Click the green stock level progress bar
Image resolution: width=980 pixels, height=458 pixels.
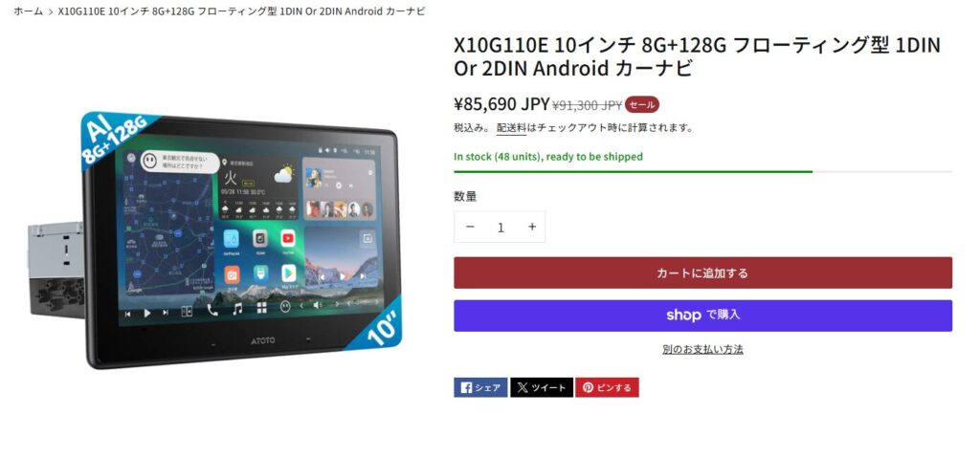(702, 171)
